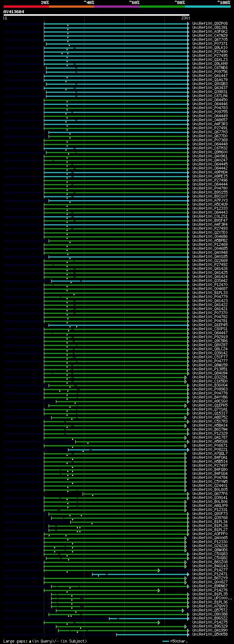This screenshot has width=234, height=644.
Task: Click the "Large gaps" legend text
Action: click(x=15, y=641)
